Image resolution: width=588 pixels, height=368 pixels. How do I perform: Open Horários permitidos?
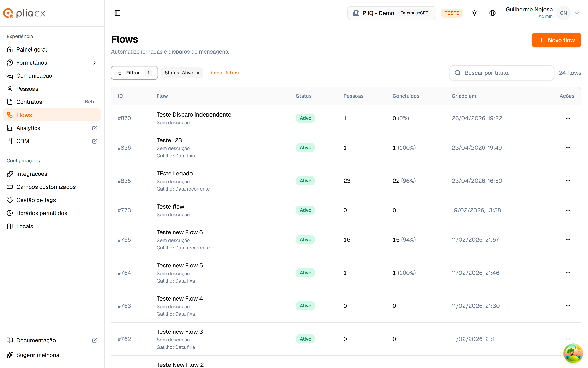point(52,213)
